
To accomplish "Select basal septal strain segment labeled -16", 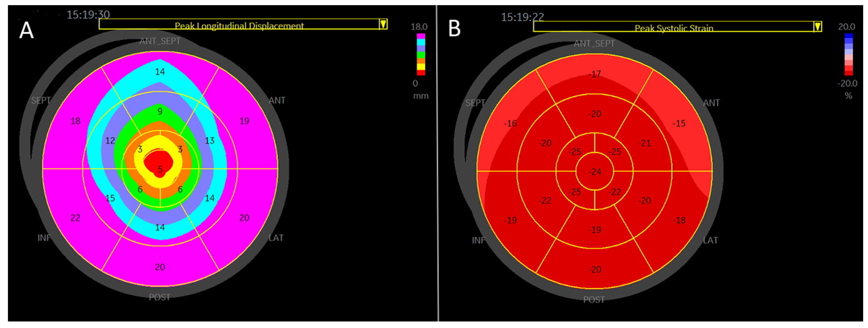I will tap(510, 123).
